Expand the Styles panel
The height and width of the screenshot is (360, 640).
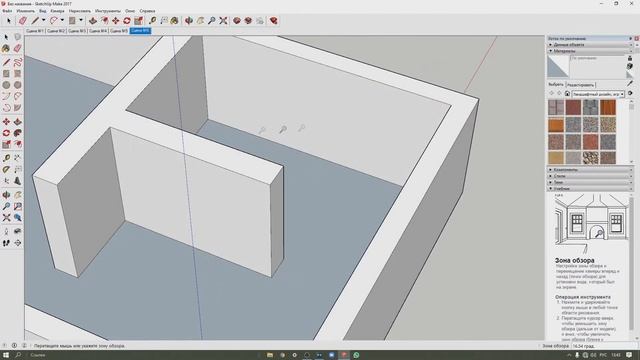(x=589, y=176)
